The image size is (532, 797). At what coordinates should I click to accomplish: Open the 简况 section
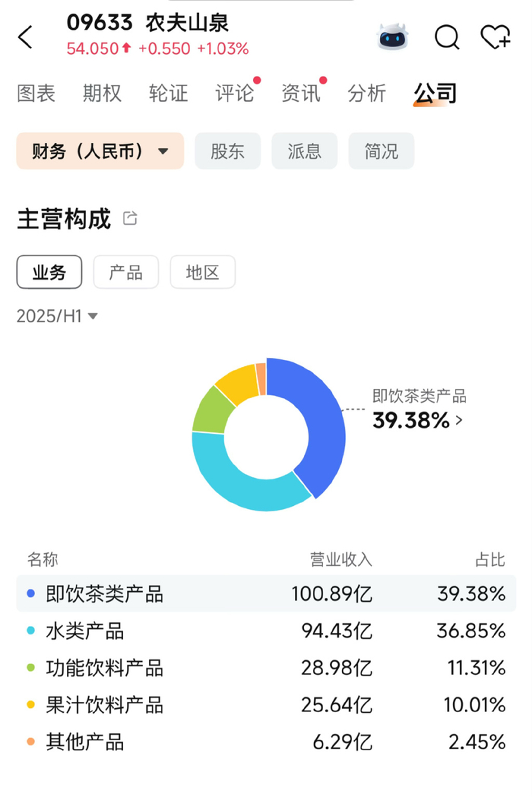pyautogui.click(x=381, y=150)
